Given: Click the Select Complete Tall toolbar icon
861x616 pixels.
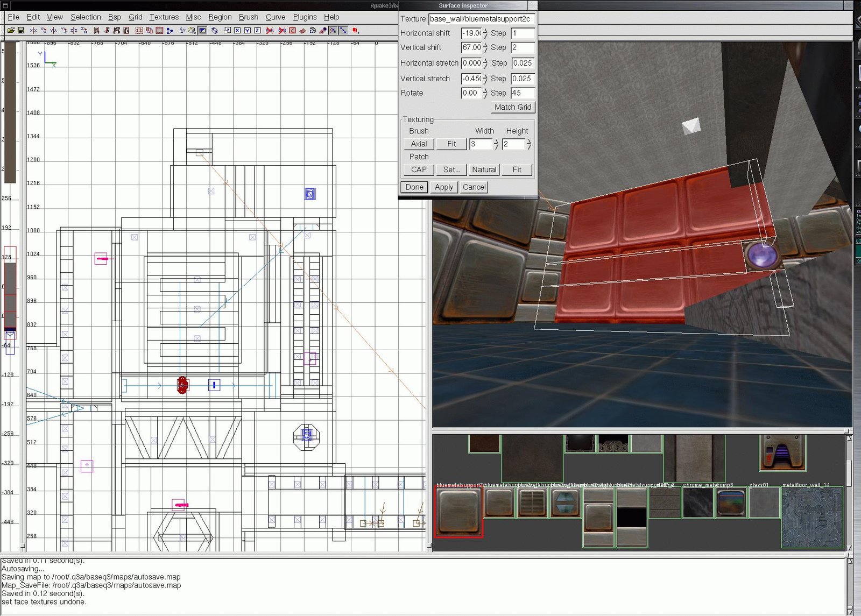Looking at the screenshot, I should point(96,30).
